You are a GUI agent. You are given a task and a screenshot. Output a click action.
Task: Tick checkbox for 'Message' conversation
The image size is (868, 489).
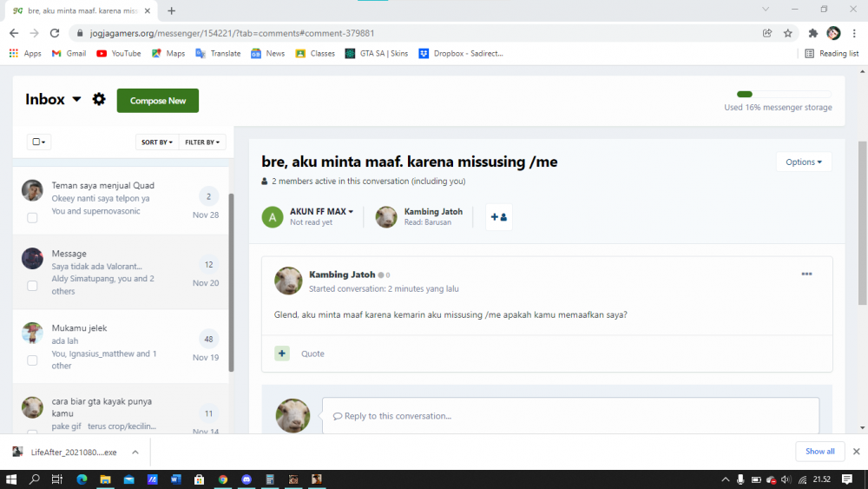pyautogui.click(x=32, y=286)
